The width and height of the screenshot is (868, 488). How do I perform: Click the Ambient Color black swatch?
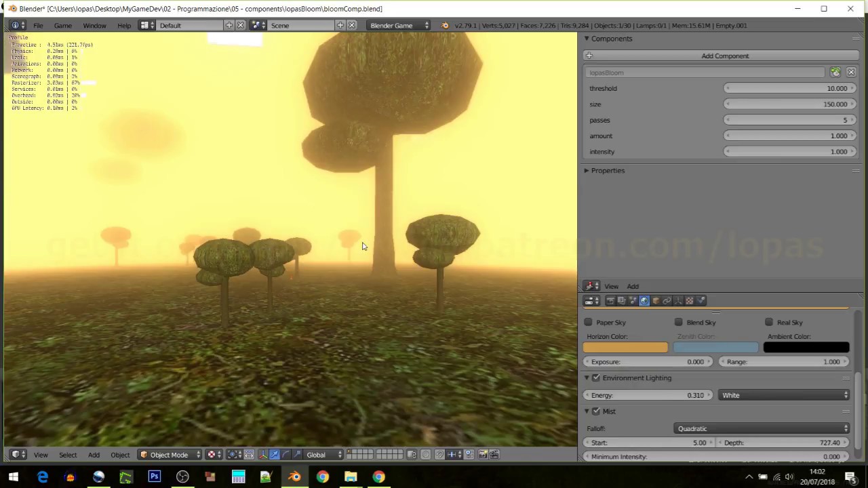pyautogui.click(x=806, y=348)
